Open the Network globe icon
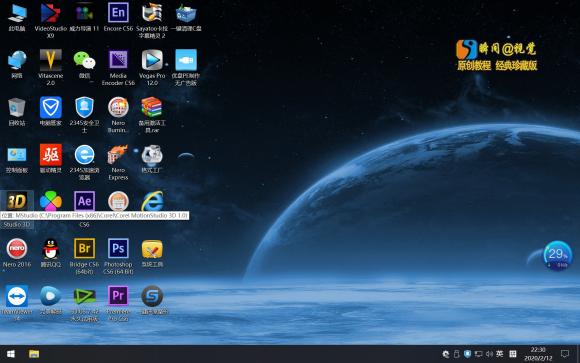 [17, 60]
